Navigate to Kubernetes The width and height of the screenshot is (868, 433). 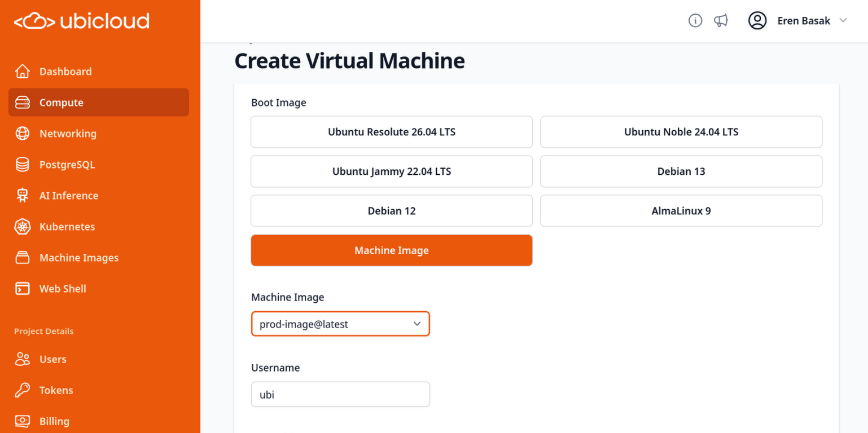[x=99, y=227]
